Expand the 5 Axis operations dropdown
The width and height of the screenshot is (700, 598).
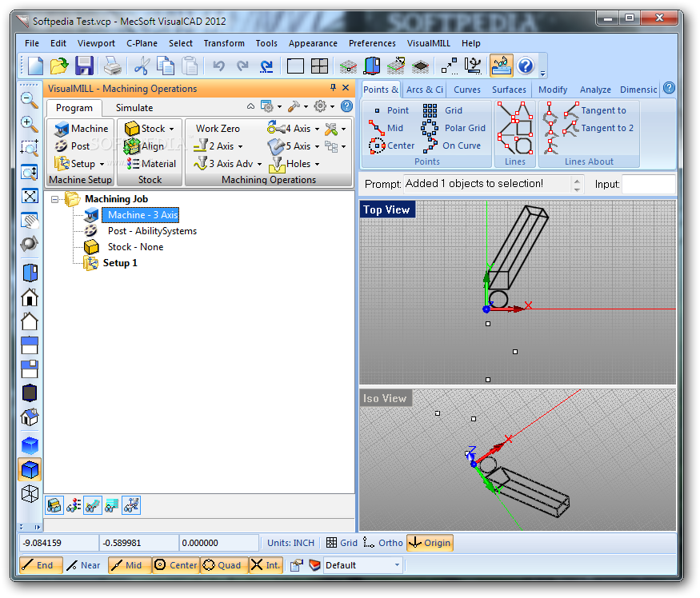click(317, 146)
